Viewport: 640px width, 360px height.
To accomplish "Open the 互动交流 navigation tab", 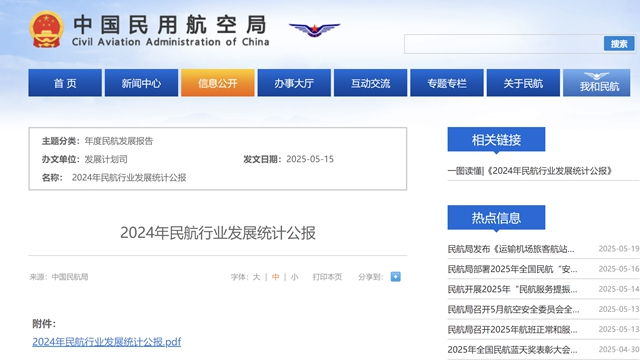I will (x=370, y=83).
